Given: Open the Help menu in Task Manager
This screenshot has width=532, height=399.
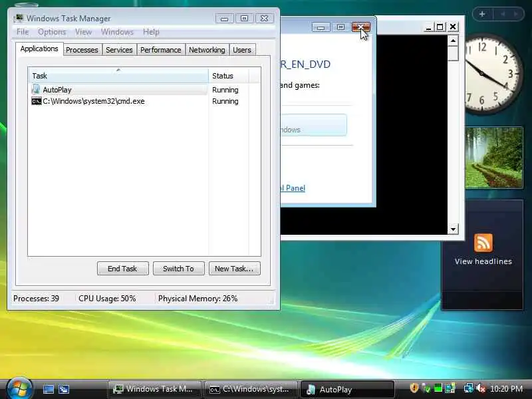Looking at the screenshot, I should pyautogui.click(x=151, y=32).
